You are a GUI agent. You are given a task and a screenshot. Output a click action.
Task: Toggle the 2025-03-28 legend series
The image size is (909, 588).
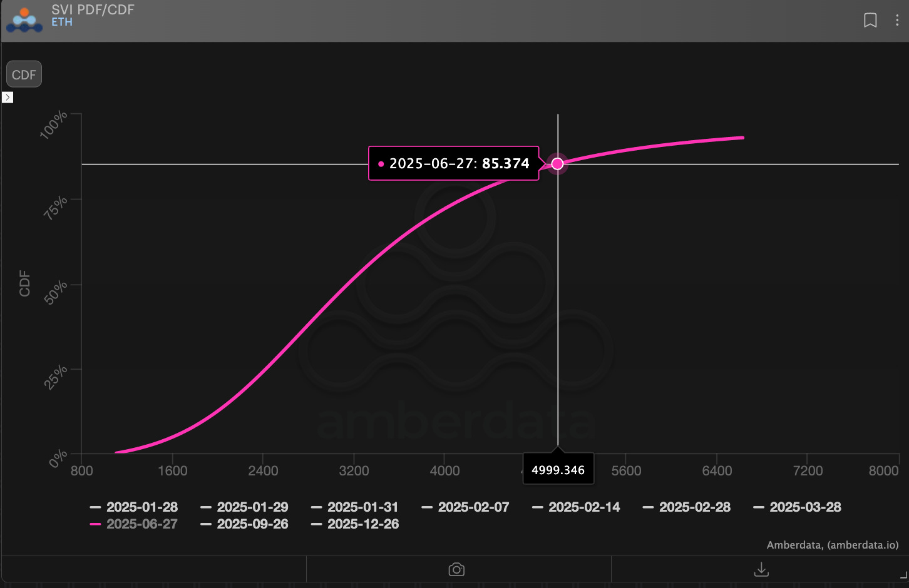click(797, 507)
